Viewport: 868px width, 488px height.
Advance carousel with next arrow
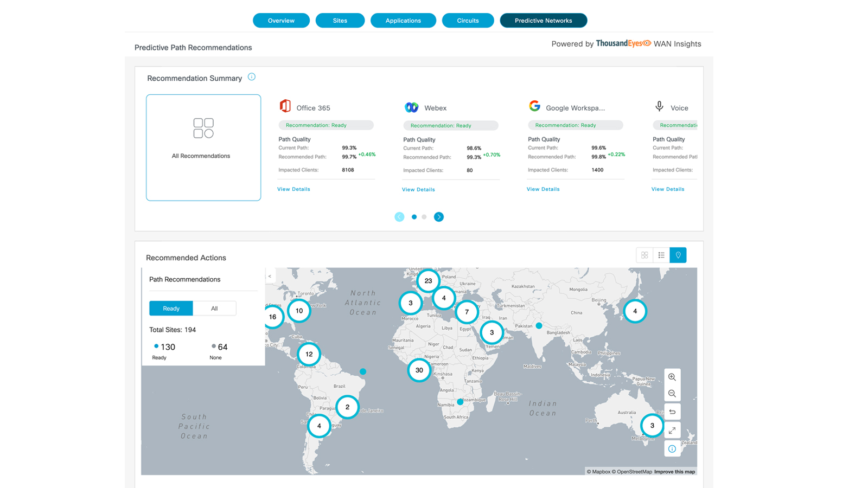(439, 217)
